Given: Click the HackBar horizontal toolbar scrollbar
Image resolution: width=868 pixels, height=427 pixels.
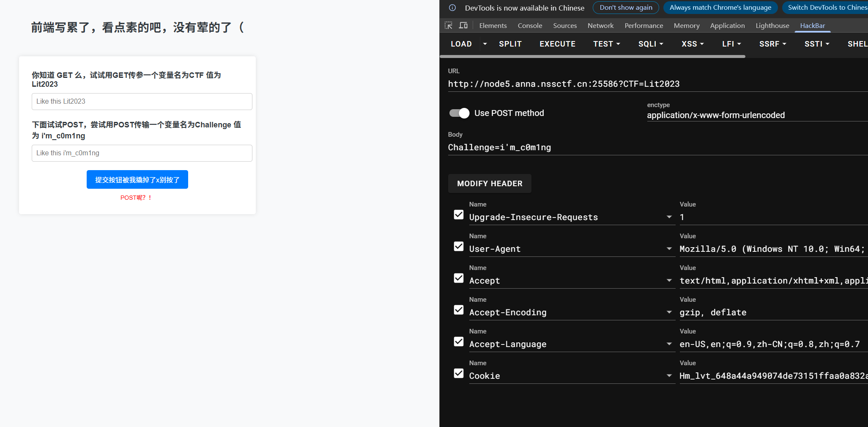Looking at the screenshot, I should [592, 56].
